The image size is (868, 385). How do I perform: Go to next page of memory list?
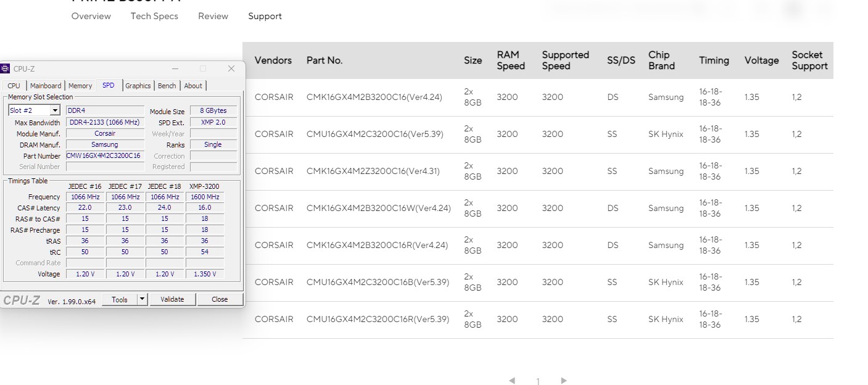[x=563, y=381]
